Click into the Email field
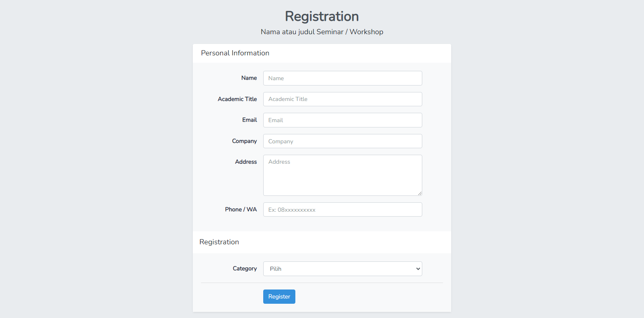644x318 pixels. coord(343,120)
